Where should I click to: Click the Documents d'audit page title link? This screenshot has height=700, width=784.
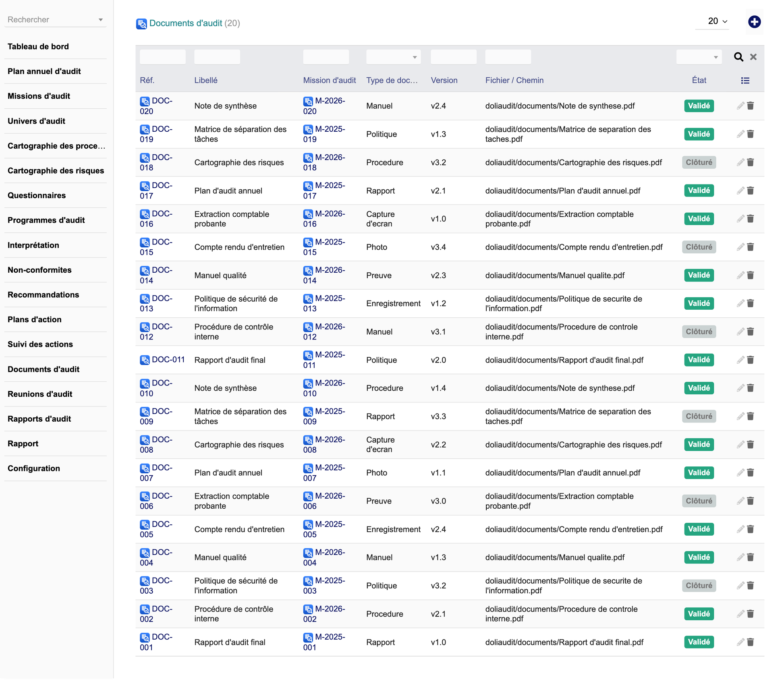[x=186, y=23]
